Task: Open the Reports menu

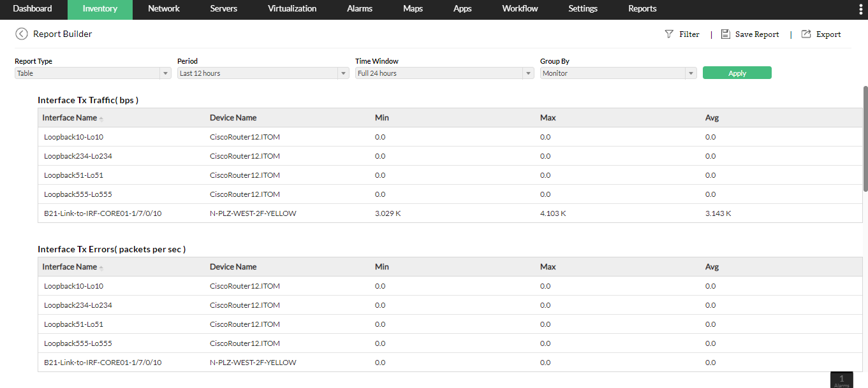Action: point(642,9)
